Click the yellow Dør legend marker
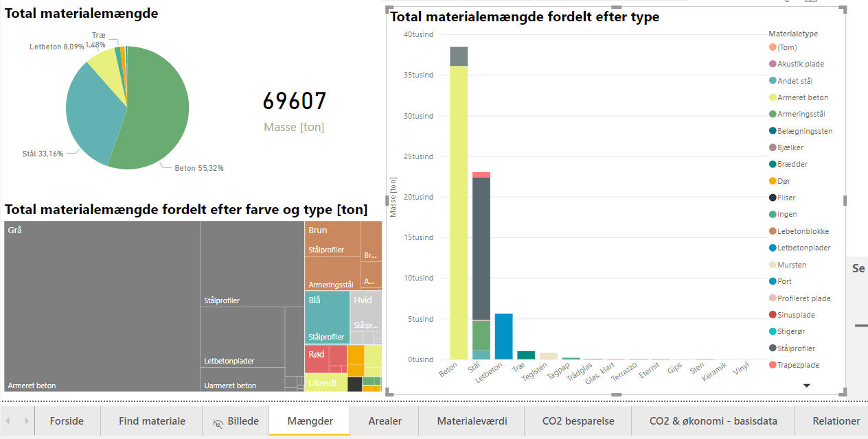 click(771, 180)
